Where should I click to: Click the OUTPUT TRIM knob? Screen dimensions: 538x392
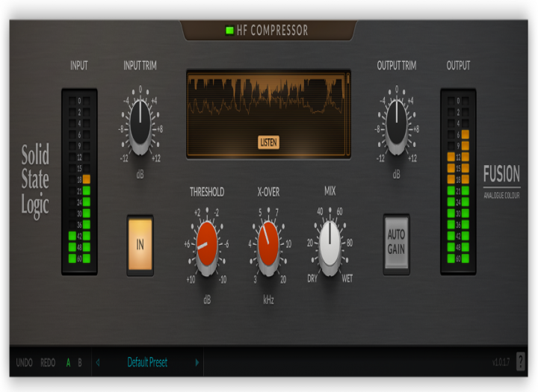tap(397, 125)
